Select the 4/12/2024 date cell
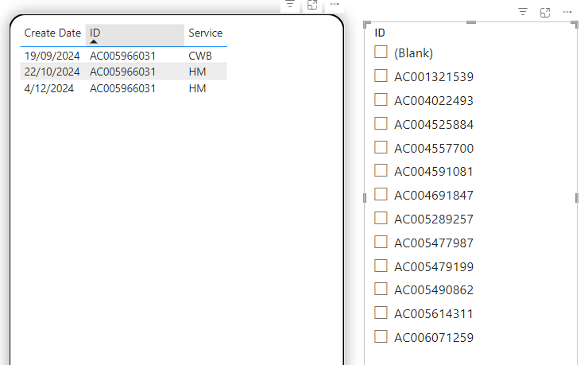588x365 pixels. [x=48, y=88]
